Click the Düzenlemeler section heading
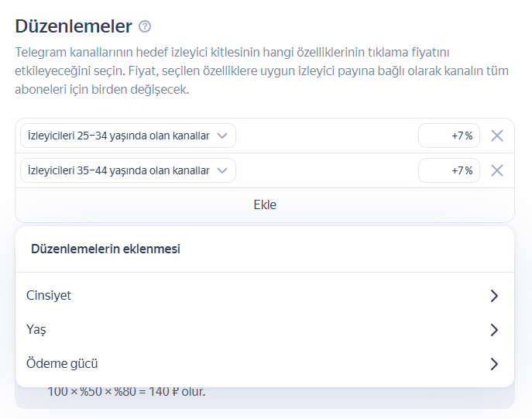 74,26
